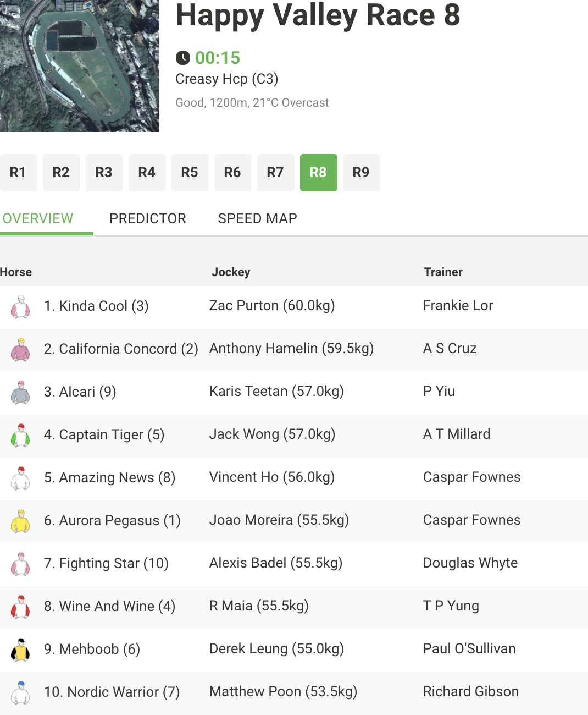The width and height of the screenshot is (588, 715).
Task: Click Nordic Warrior's blue-cap silk icon
Action: click(x=20, y=692)
